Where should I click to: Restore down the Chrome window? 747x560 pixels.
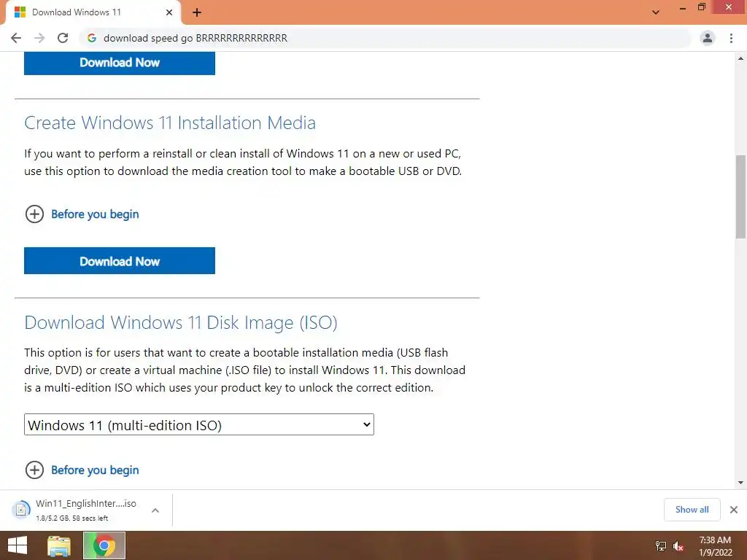coord(701,7)
